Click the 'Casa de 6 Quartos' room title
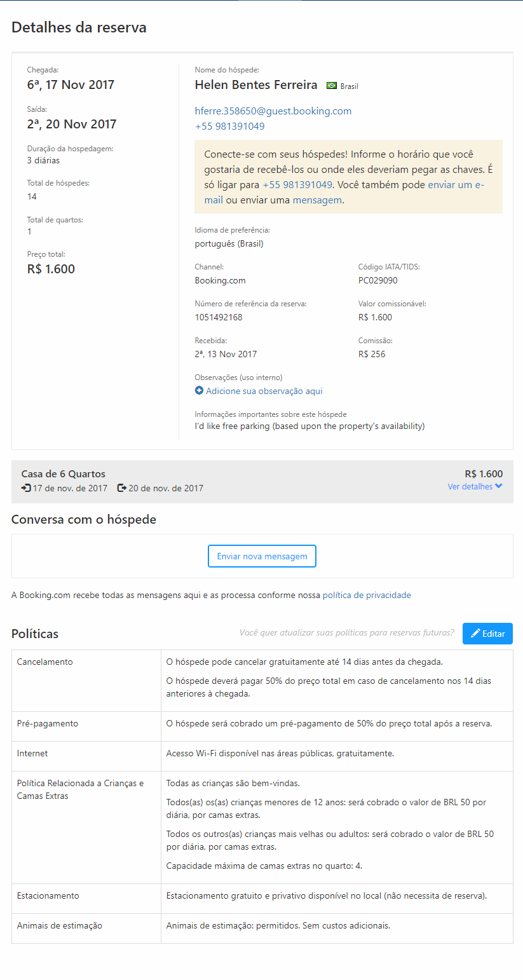This screenshot has width=523, height=980. [64, 473]
